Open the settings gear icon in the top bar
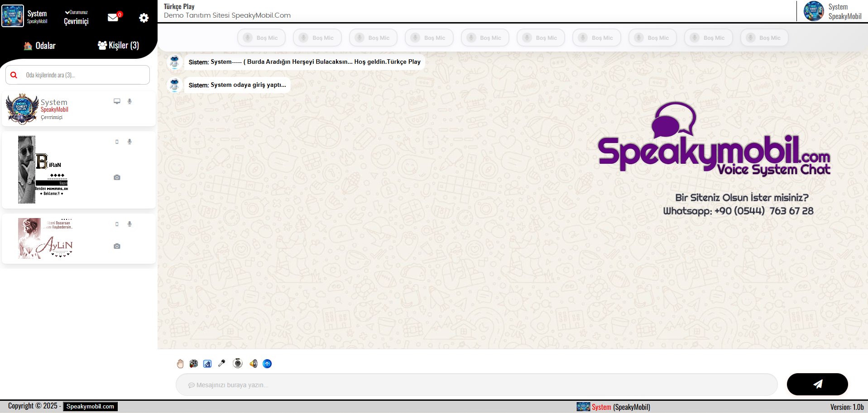This screenshot has height=413, width=868. [144, 18]
